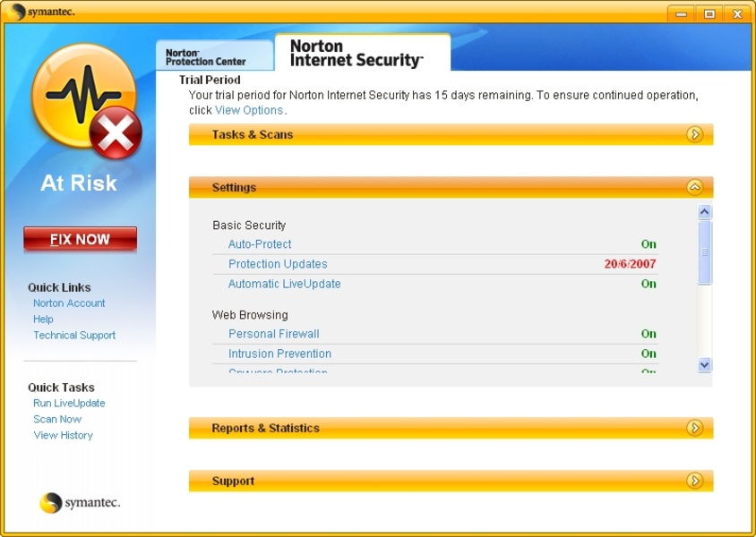Open the View Options link

tap(249, 110)
